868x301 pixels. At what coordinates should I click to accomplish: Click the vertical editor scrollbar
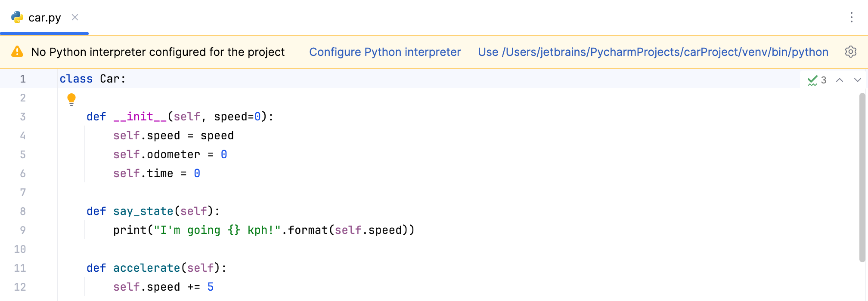point(862,176)
